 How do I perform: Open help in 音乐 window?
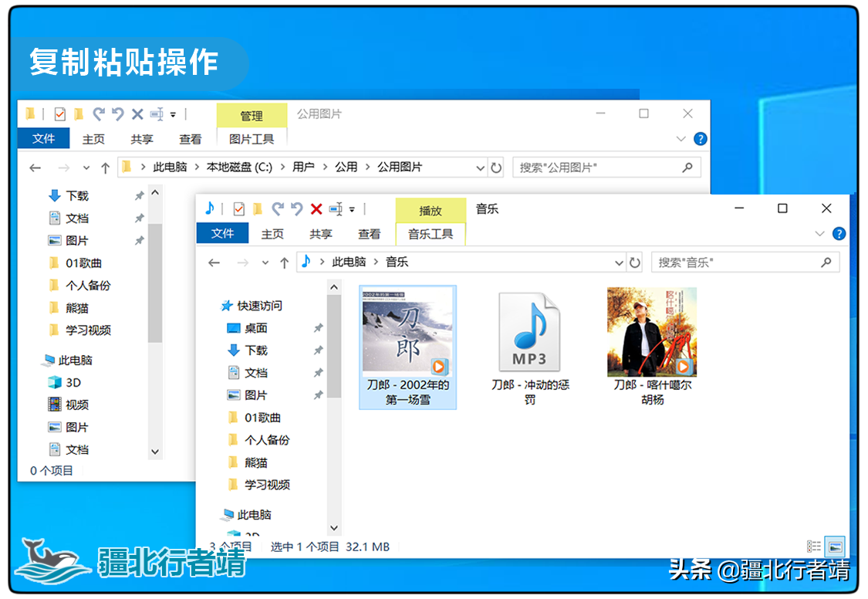839,234
